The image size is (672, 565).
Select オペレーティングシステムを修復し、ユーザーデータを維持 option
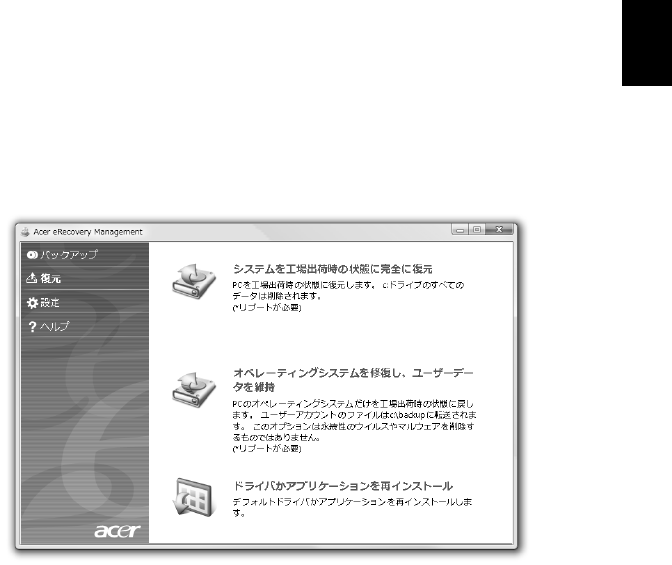[353, 380]
